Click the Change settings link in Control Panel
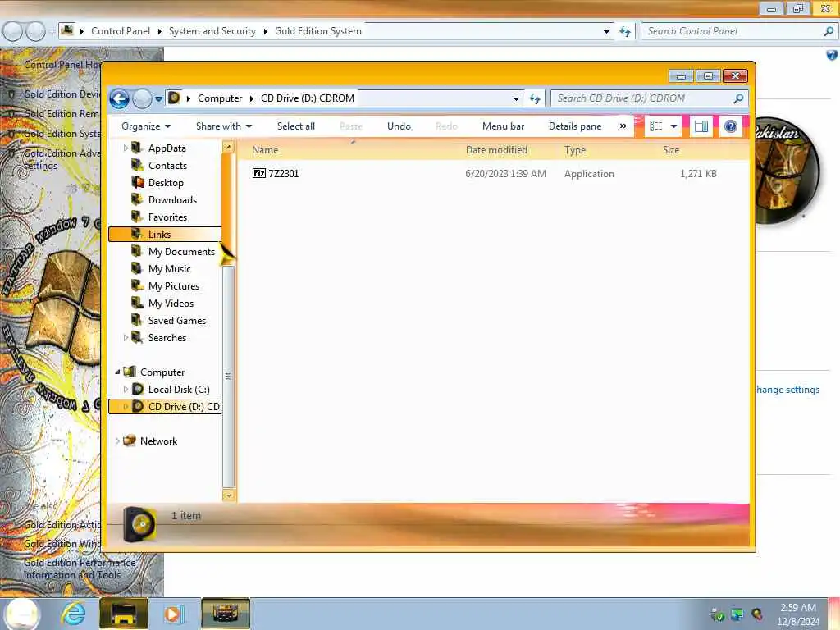Viewport: 840px width, 630px height. [787, 390]
